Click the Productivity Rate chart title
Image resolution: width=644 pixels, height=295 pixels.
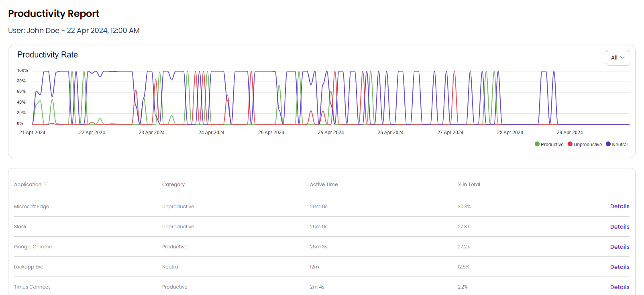(x=47, y=55)
